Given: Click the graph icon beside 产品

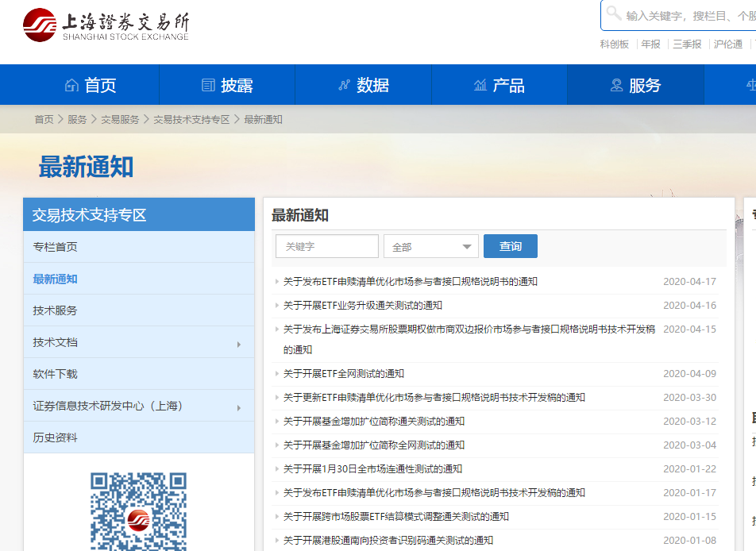Looking at the screenshot, I should (x=480, y=85).
